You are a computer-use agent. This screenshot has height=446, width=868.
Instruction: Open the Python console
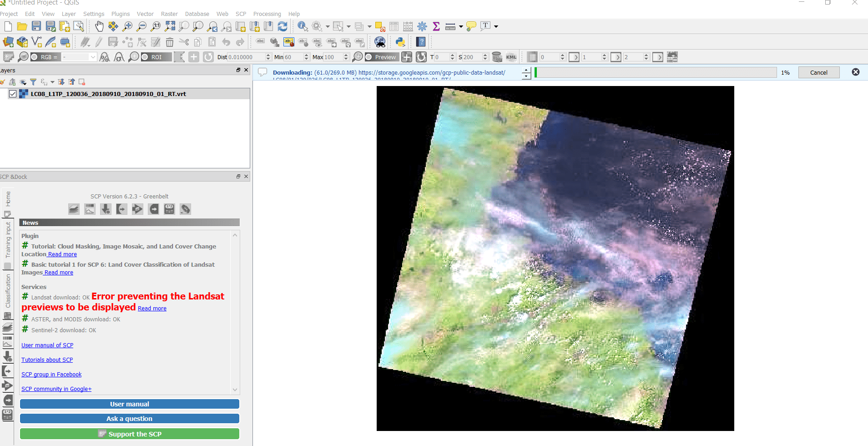(399, 42)
